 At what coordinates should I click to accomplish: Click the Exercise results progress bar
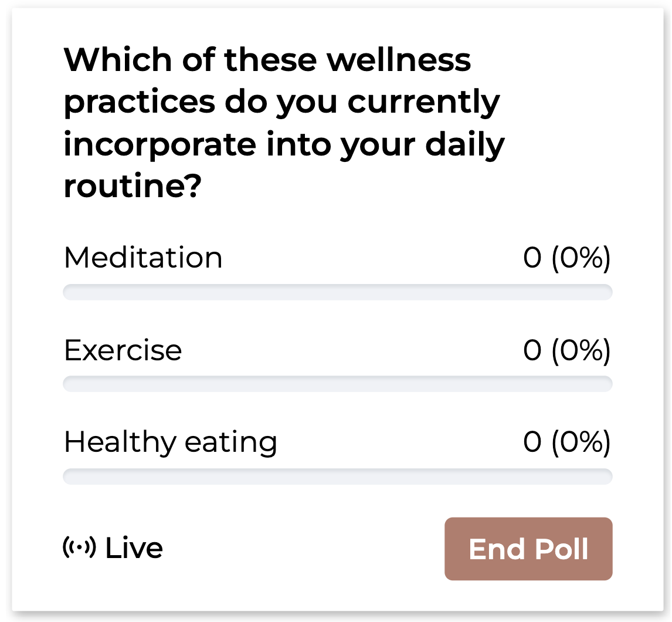tap(337, 384)
